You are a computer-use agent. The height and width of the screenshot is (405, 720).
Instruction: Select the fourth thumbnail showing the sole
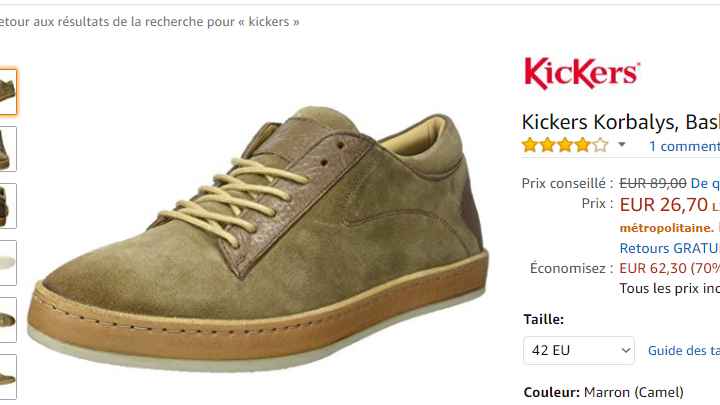tap(8, 263)
